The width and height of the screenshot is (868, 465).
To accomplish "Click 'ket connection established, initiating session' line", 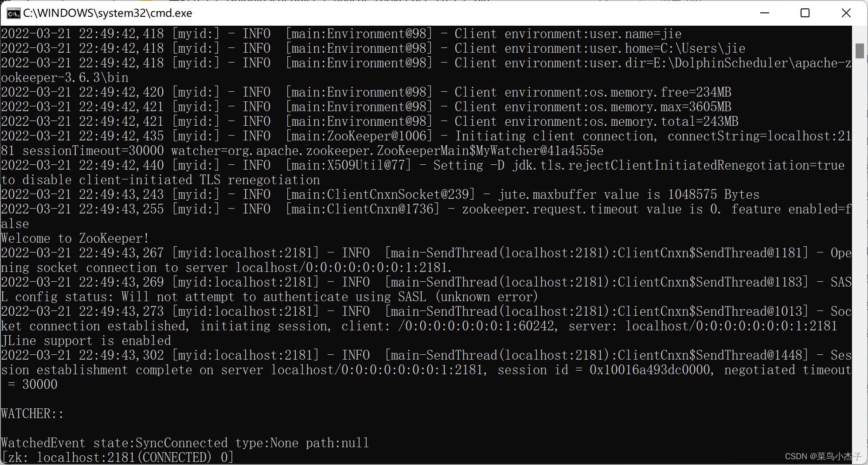I will coord(419,326).
